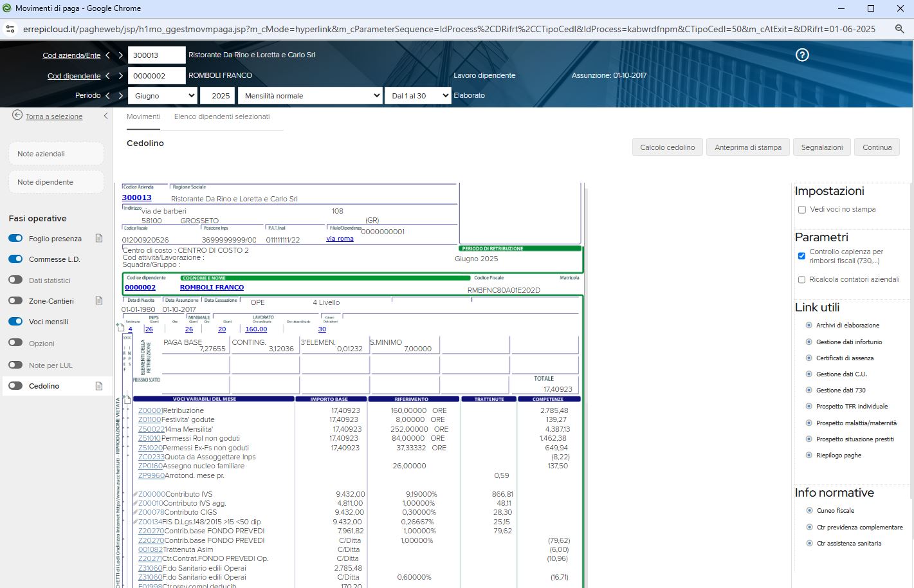
Task: Open Note dipendente
Action: point(56,182)
